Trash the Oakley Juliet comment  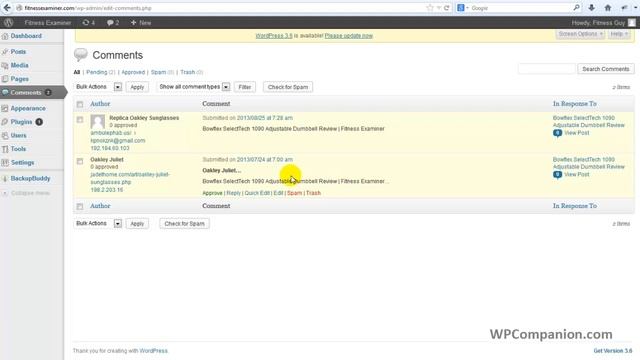[313, 193]
